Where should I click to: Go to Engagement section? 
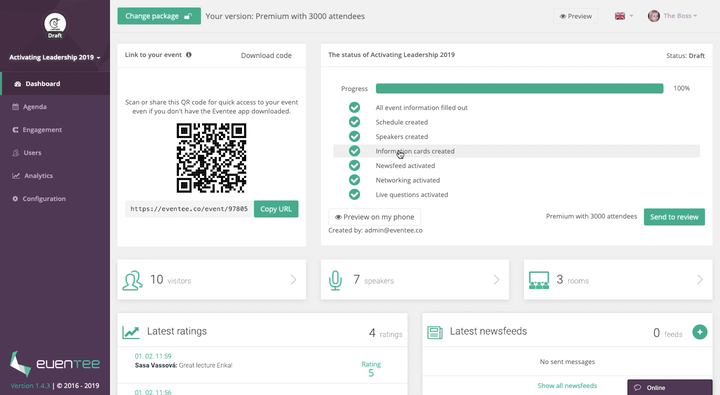click(55, 130)
